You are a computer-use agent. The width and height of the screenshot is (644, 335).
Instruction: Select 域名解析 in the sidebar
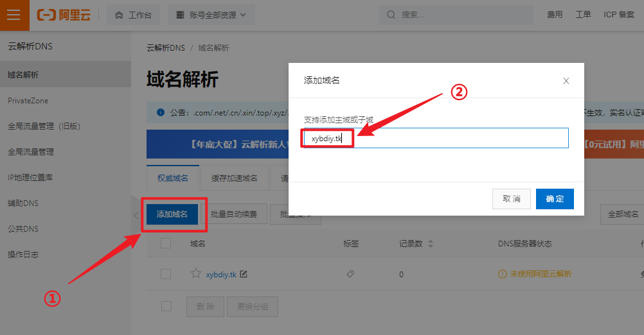pos(66,74)
